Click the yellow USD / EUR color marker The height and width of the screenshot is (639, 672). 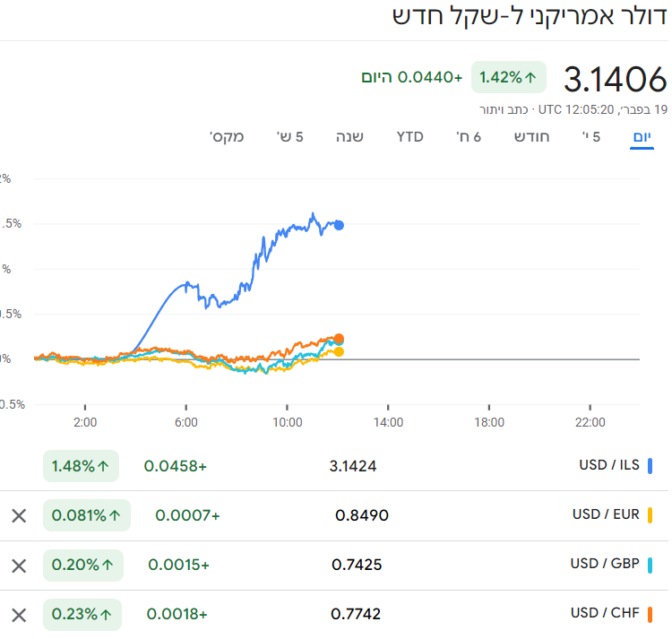coord(650,515)
